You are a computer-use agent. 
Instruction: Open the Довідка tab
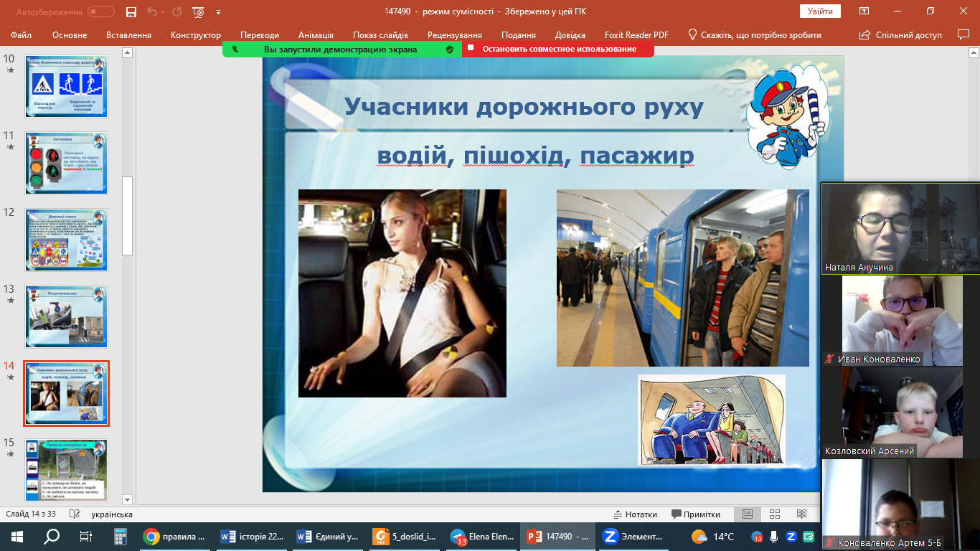(x=570, y=34)
